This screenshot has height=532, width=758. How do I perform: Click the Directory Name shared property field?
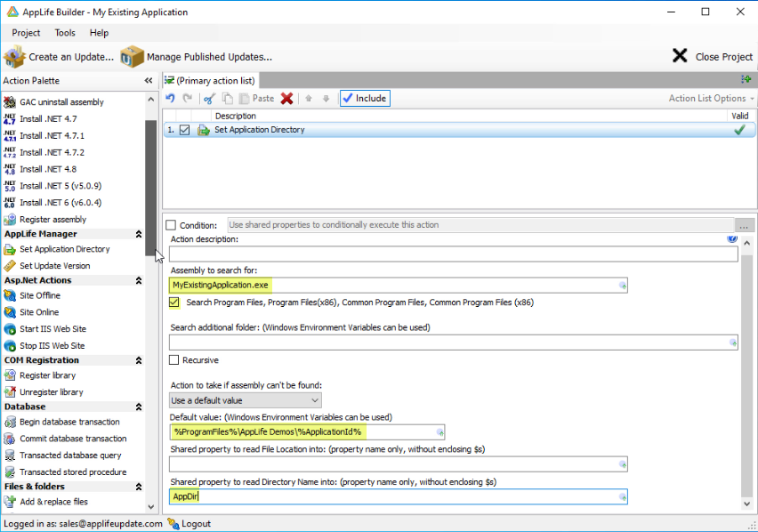click(399, 496)
